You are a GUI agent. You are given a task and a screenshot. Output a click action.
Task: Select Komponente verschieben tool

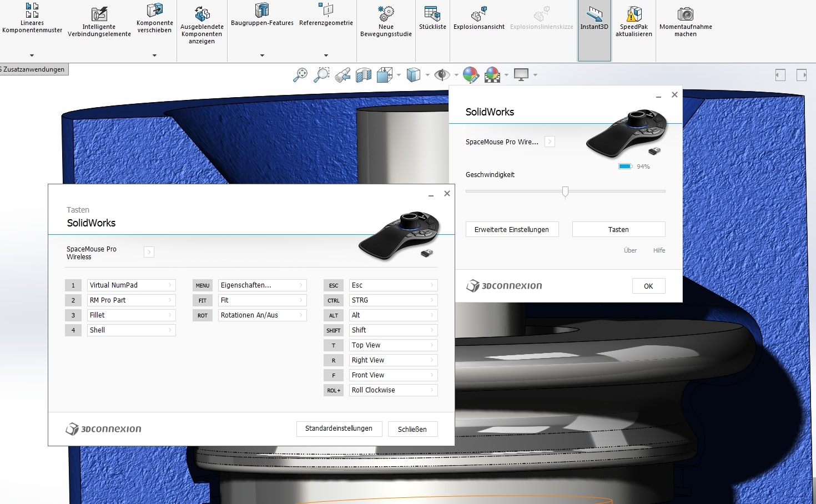pyautogui.click(x=154, y=18)
